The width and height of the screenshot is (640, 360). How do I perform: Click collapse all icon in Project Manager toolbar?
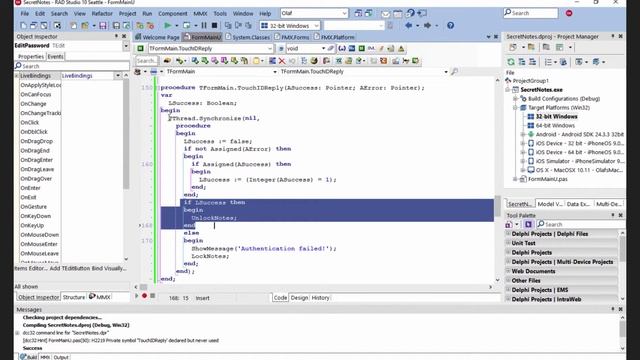[x=532, y=62]
